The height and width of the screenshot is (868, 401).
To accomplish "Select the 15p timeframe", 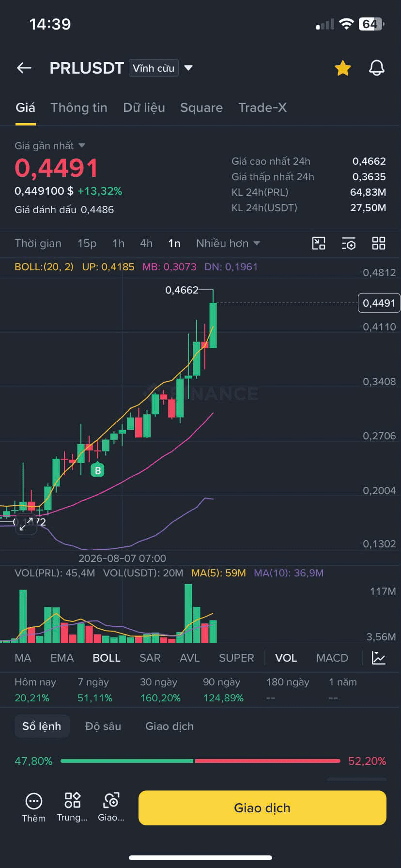I will point(87,243).
